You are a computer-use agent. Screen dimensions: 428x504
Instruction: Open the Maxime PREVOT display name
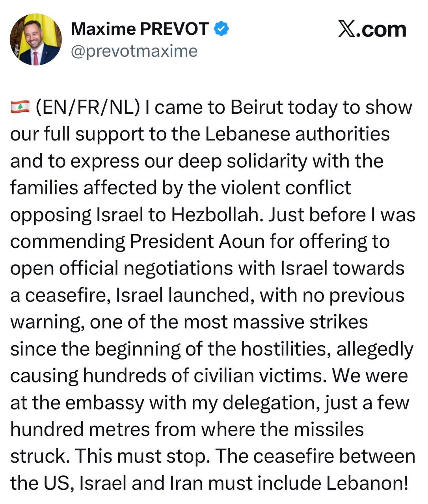coord(140,29)
